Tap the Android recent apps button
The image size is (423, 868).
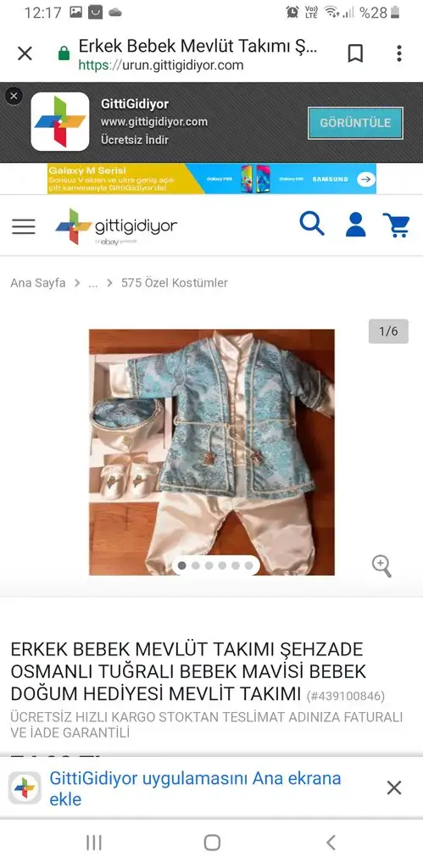pos(94,843)
